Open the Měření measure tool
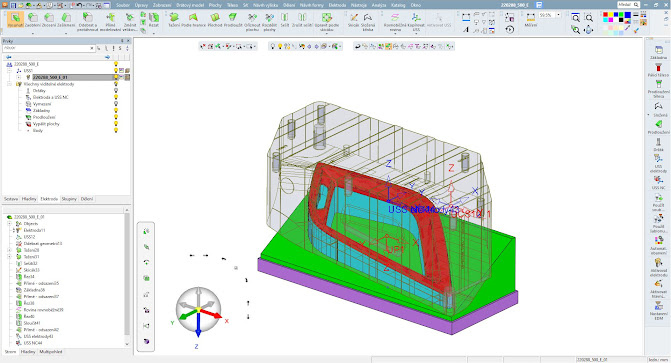Screen dimensions: 671x363 (x=531, y=20)
